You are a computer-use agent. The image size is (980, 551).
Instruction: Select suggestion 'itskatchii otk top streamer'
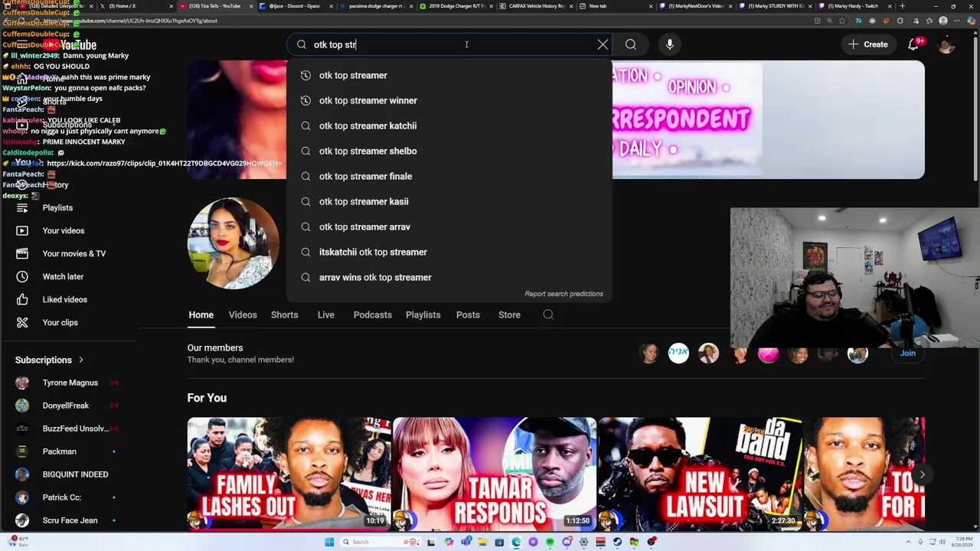pos(449,252)
